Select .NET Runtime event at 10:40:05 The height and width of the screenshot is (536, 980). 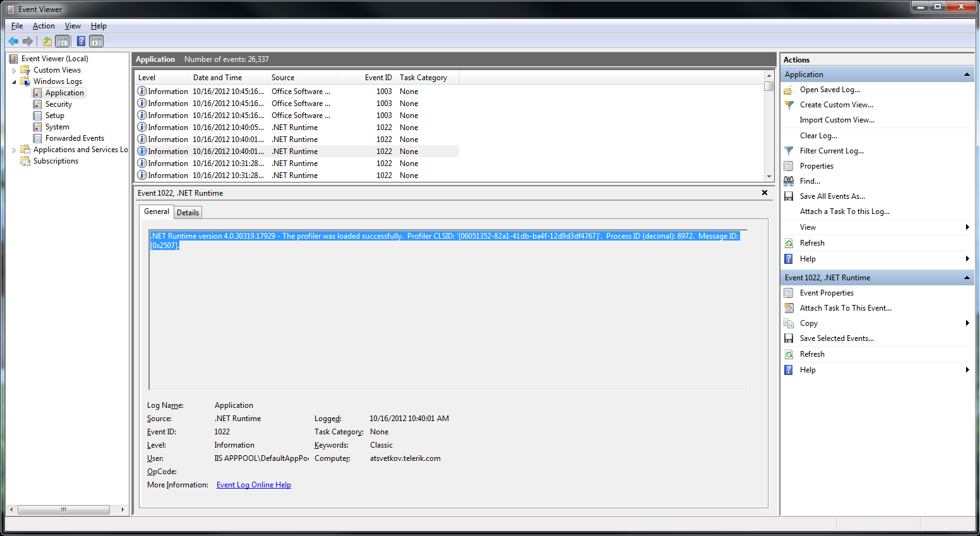pos(297,128)
